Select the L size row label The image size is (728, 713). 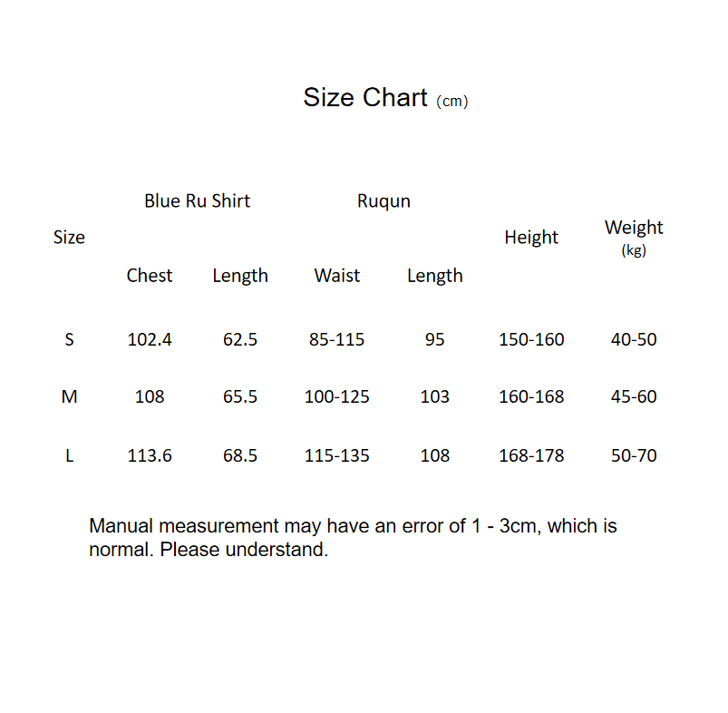tap(69, 456)
